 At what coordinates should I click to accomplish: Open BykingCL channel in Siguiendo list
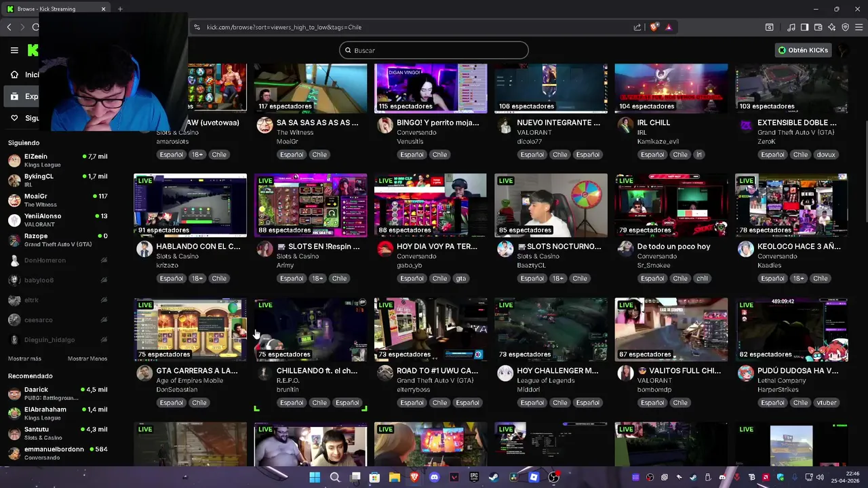[58, 180]
